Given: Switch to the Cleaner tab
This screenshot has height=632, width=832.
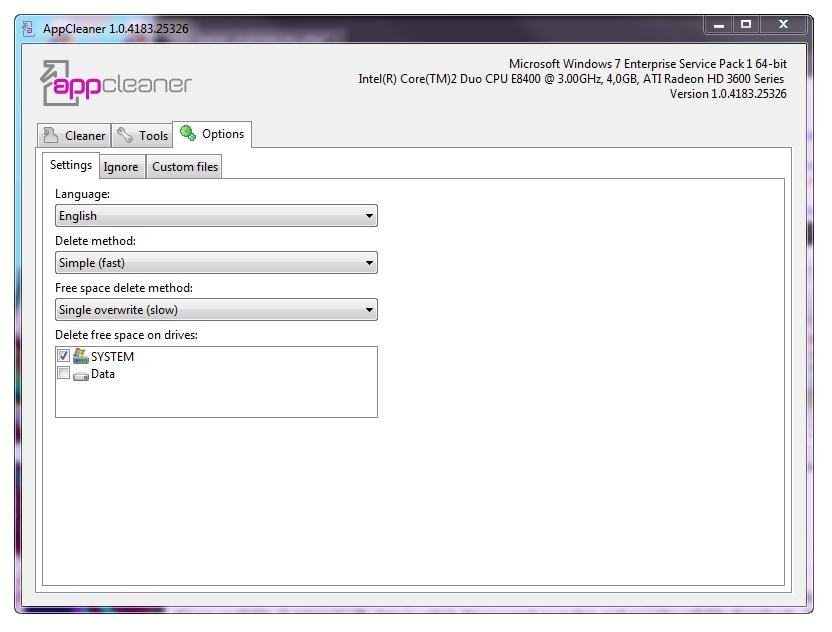Looking at the screenshot, I should point(74,136).
